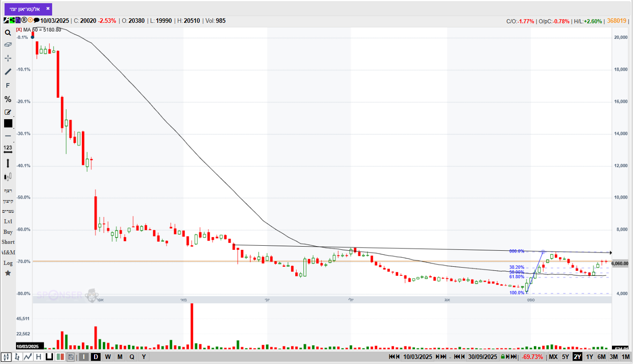Jump end date back with double-left arrow
Viewport: 633px width, 364px height.
pos(457,357)
